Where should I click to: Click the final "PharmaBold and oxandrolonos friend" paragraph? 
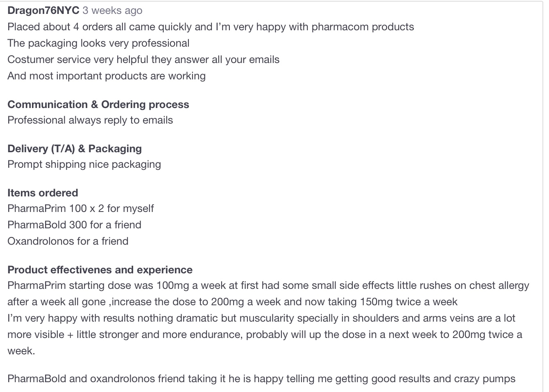click(261, 379)
